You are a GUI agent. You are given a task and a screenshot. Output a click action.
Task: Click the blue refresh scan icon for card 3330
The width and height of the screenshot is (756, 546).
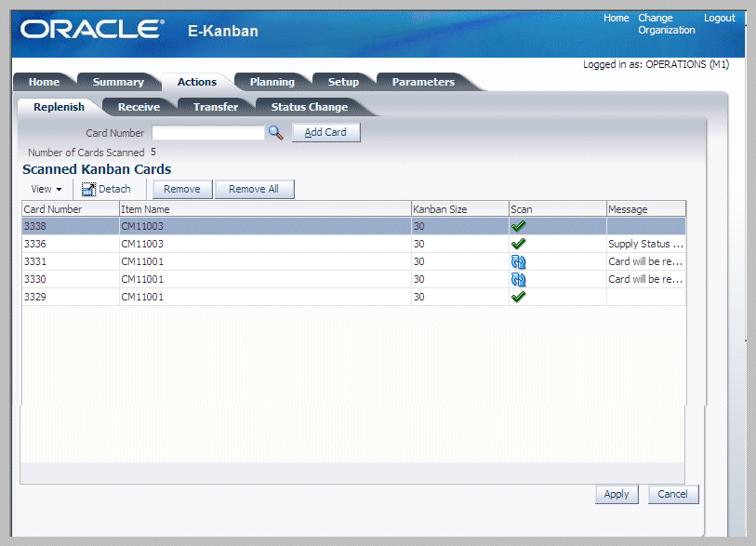518,279
